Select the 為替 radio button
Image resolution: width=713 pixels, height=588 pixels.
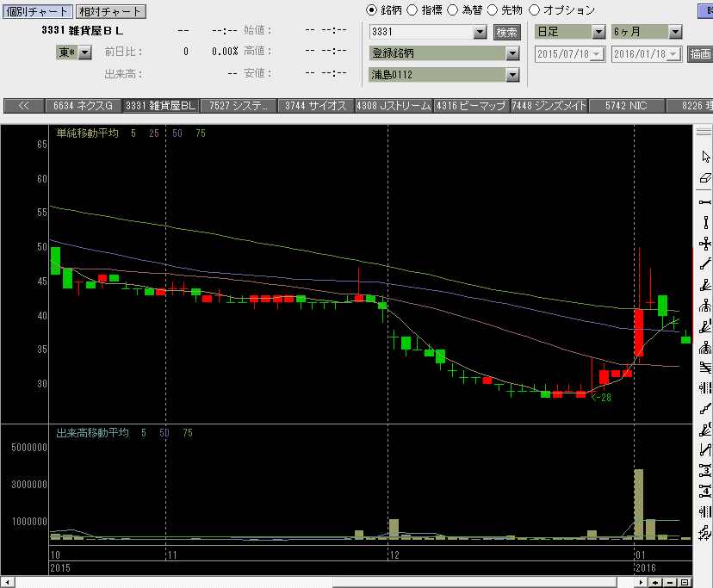point(452,10)
